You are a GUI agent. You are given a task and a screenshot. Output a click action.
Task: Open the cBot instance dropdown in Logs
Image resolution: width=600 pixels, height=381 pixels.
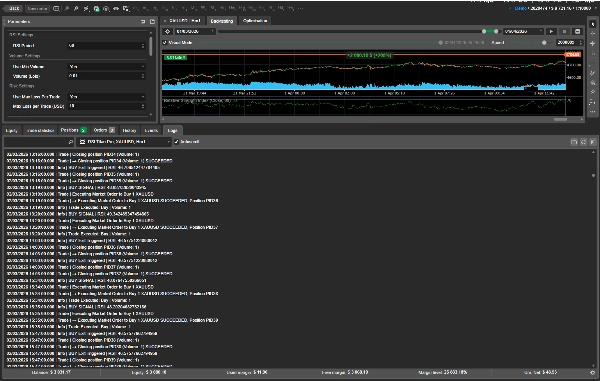pos(124,142)
